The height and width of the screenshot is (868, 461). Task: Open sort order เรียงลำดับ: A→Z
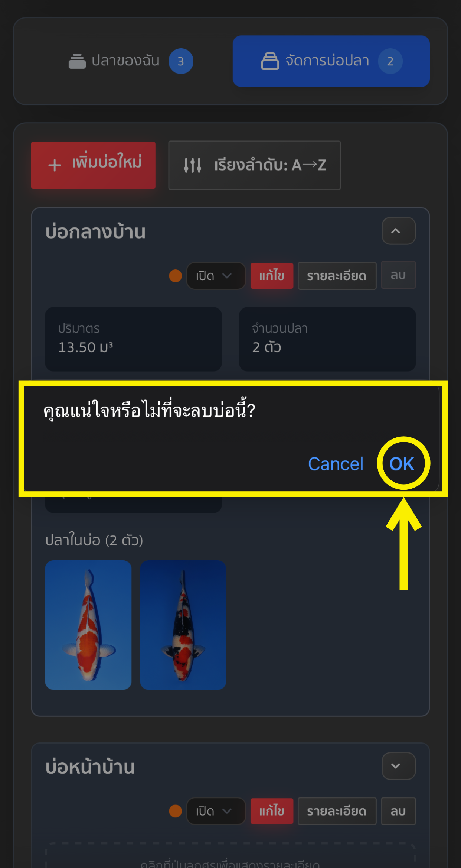pyautogui.click(x=254, y=165)
